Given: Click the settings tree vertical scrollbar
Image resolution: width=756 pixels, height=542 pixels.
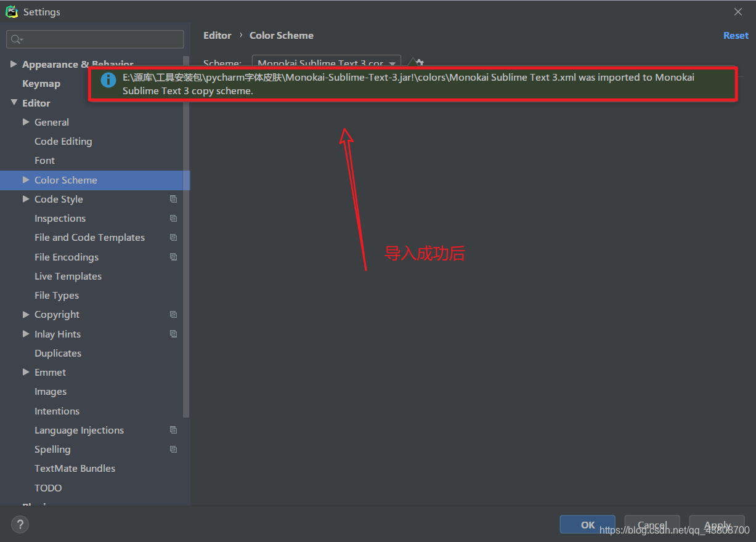Looking at the screenshot, I should click(x=187, y=237).
